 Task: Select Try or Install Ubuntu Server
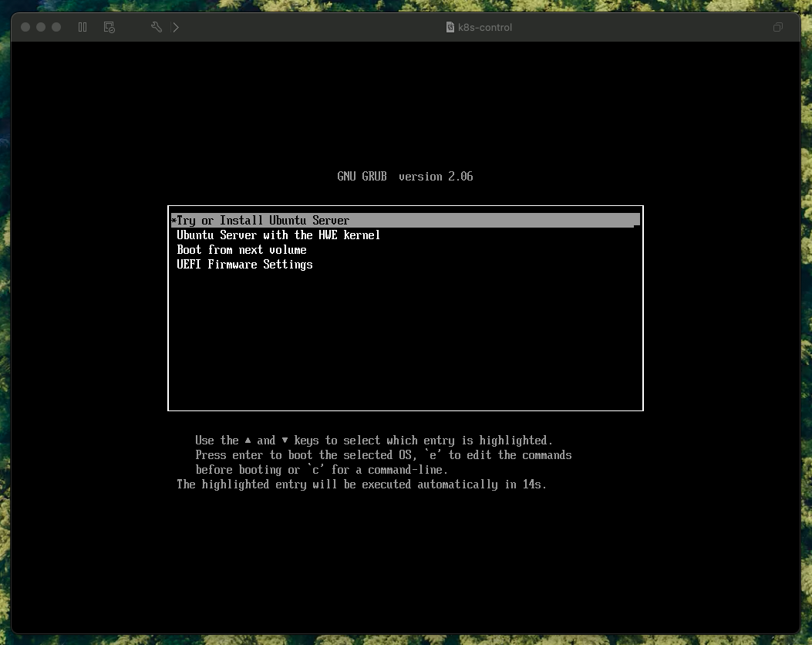coord(263,221)
